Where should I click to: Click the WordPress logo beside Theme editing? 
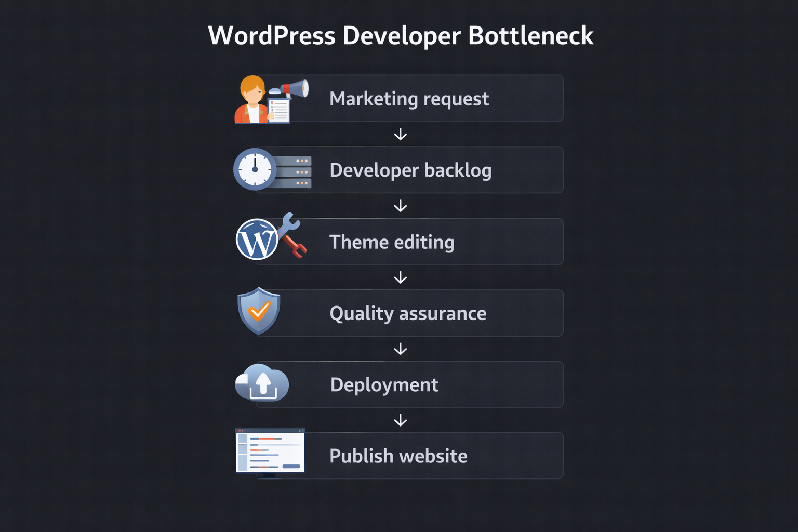click(257, 240)
